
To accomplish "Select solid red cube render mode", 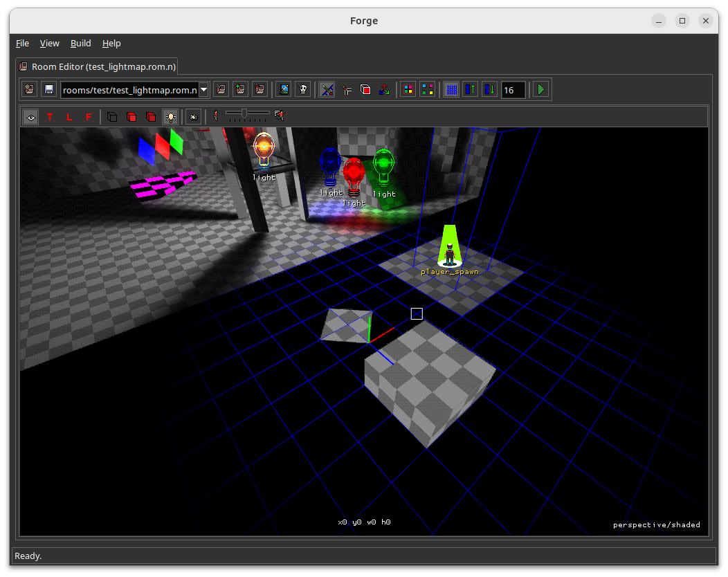I will 131,117.
